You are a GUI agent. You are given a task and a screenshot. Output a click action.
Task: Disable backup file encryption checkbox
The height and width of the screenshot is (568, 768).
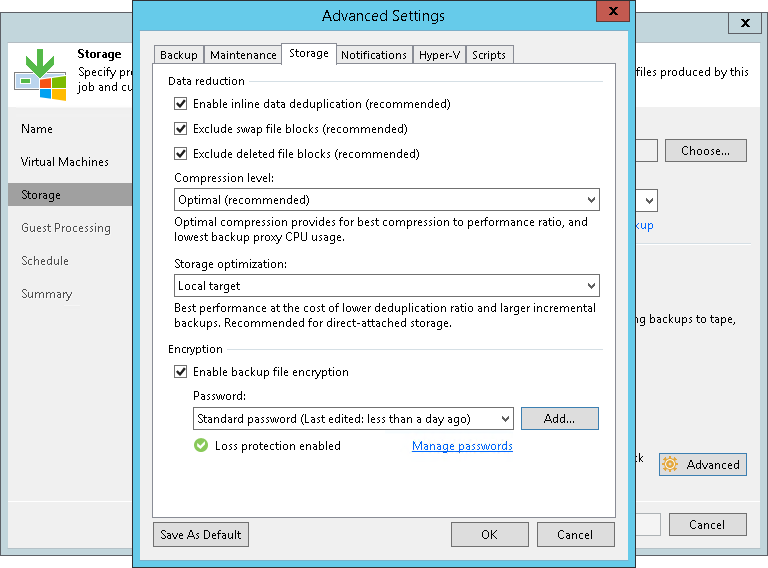tap(181, 372)
